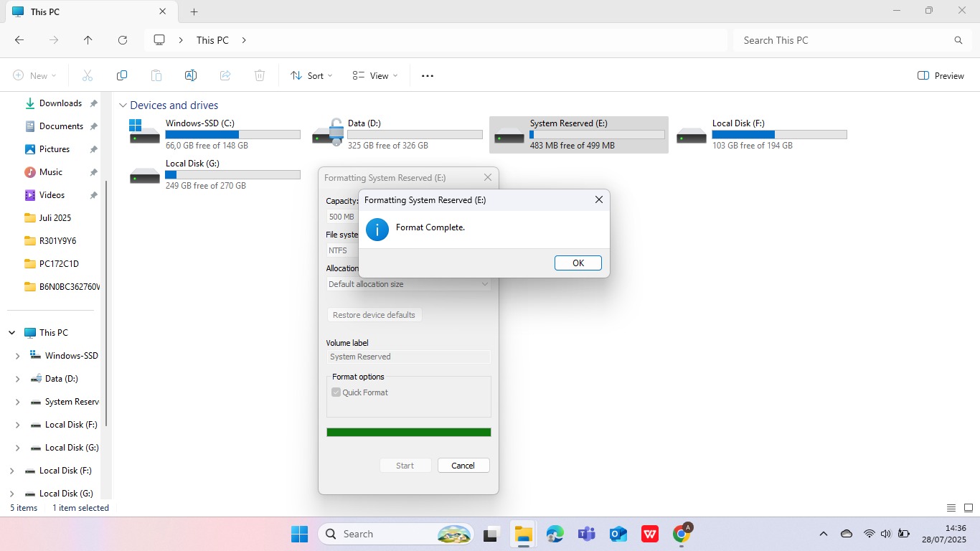Switch to large icons view layout
980x551 pixels.
click(x=969, y=508)
